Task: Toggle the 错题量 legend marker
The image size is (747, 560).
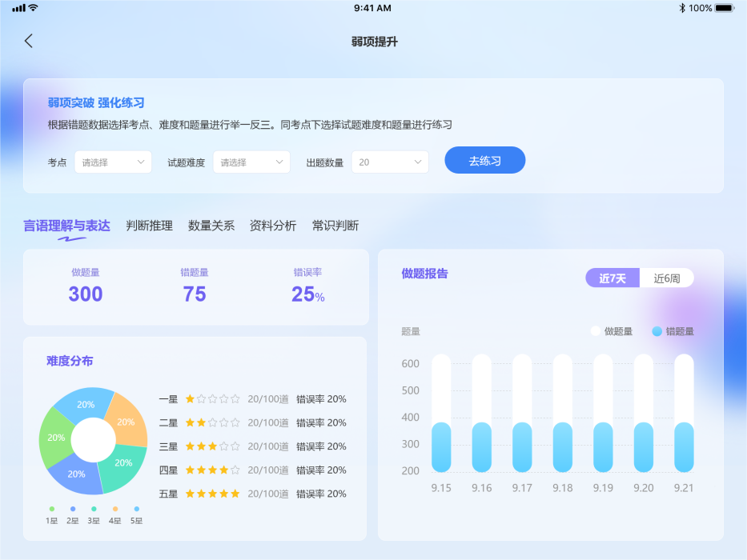Action: click(x=657, y=331)
